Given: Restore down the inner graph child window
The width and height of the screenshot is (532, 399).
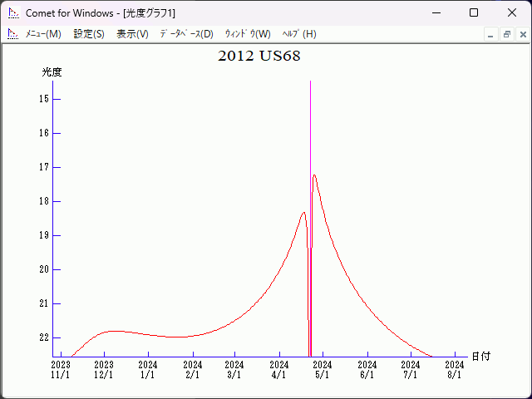Looking at the screenshot, I should 506,34.
